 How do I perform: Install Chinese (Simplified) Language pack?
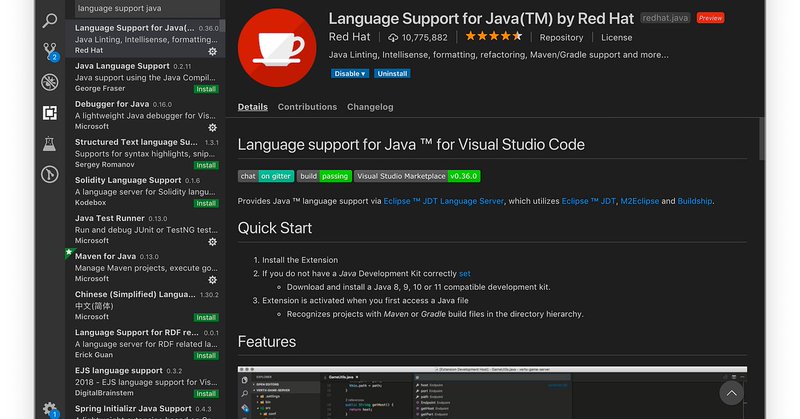point(206,317)
